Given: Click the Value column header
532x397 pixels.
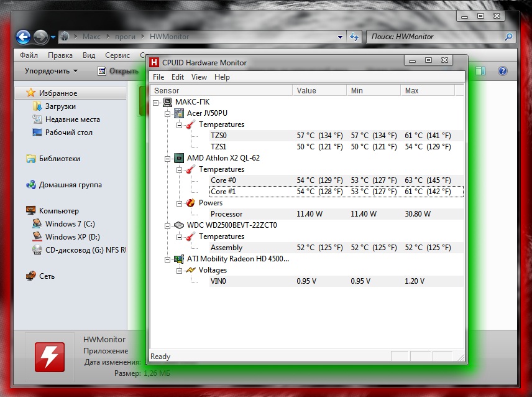Looking at the screenshot, I should tap(319, 91).
